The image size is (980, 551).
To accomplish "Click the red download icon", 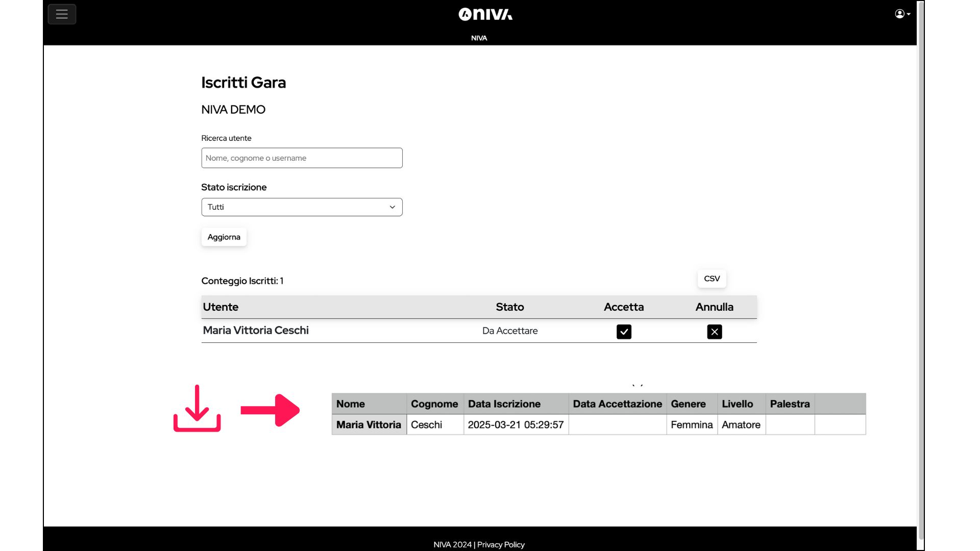I will 197,409.
